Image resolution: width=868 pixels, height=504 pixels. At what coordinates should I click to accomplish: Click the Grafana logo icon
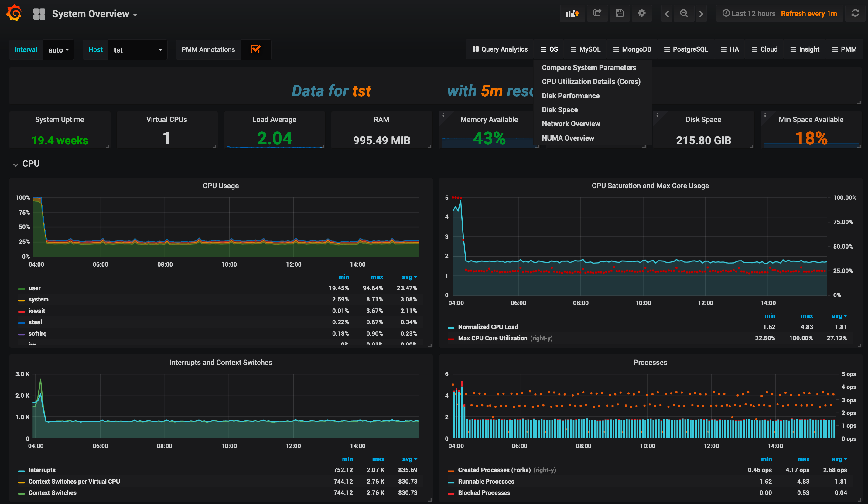(14, 13)
